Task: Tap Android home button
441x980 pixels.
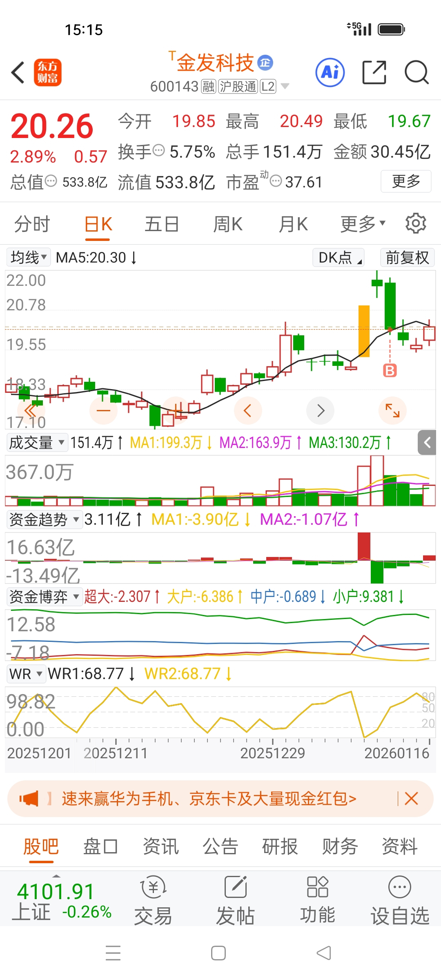Action: 218,953
